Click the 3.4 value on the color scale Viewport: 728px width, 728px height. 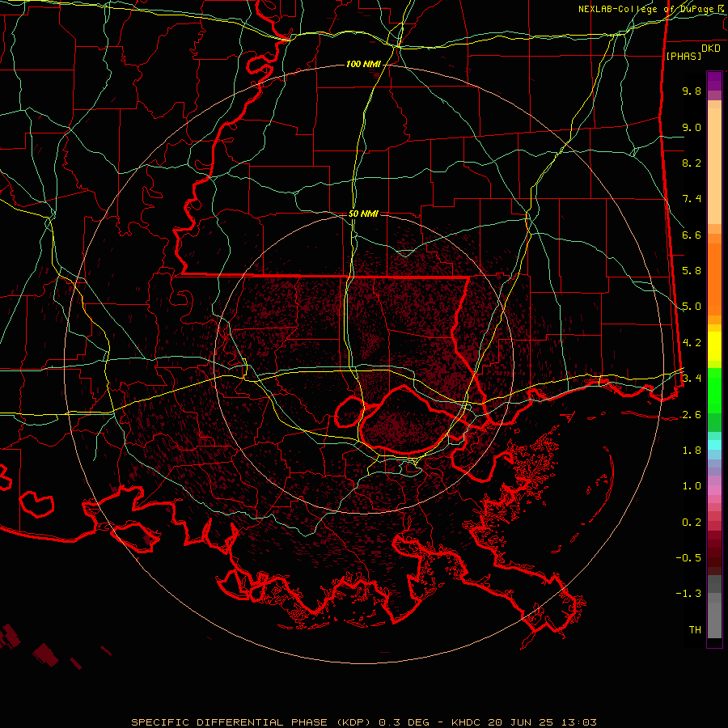coord(692,379)
